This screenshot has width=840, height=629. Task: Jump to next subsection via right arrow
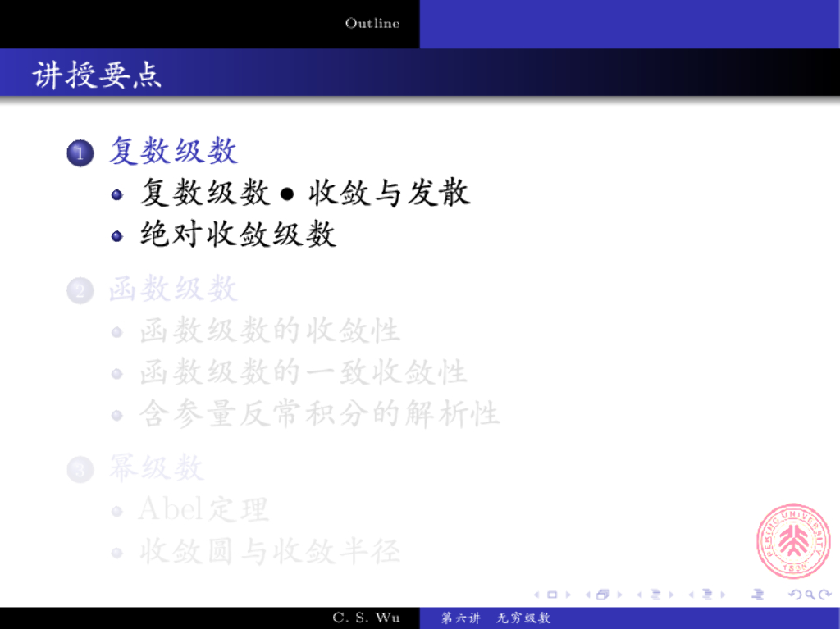coord(671,595)
